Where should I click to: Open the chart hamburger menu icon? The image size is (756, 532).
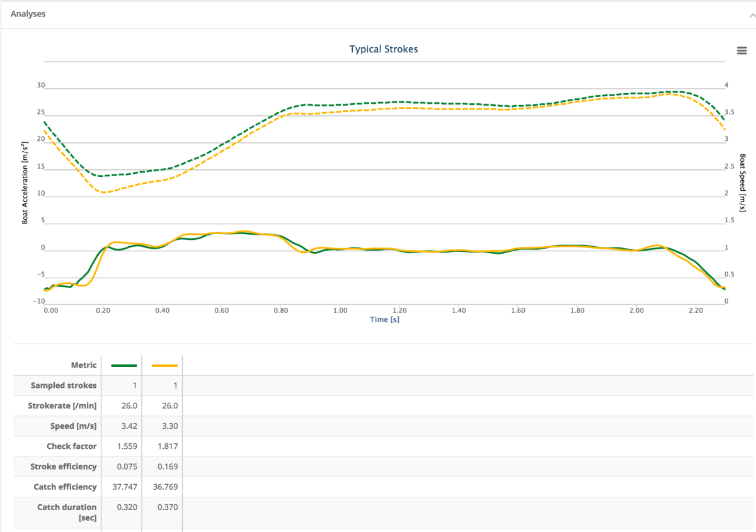[742, 51]
